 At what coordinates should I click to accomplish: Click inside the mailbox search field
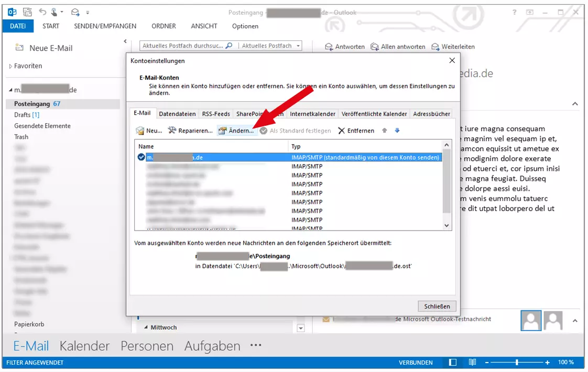tap(178, 45)
